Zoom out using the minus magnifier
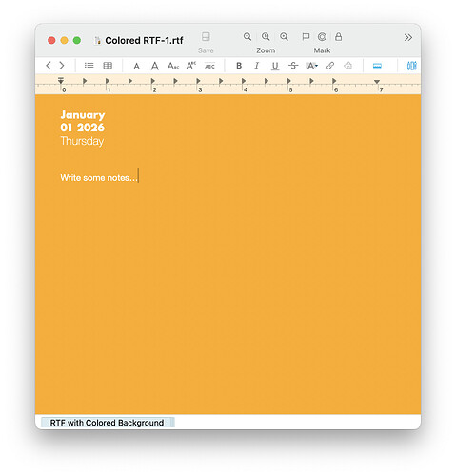 click(247, 37)
